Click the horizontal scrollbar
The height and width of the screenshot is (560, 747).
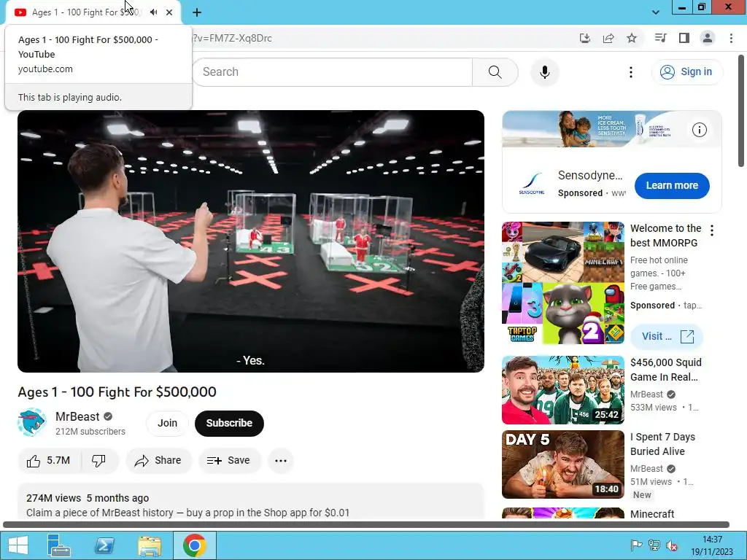click(366, 525)
